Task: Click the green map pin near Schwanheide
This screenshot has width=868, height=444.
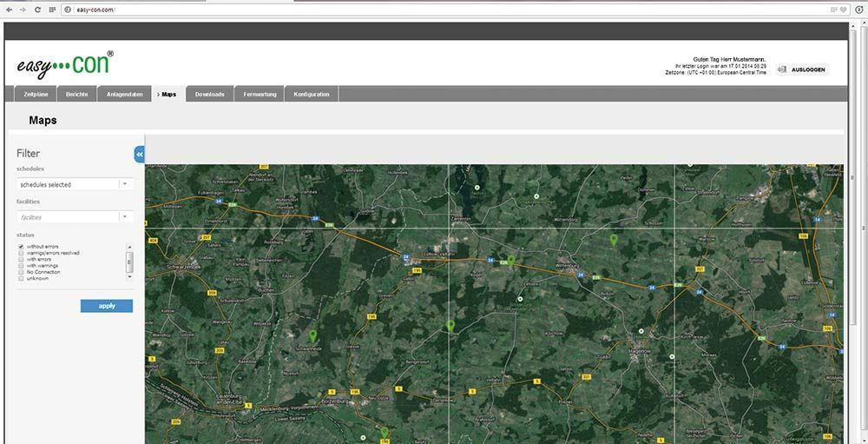Action: (x=312, y=335)
